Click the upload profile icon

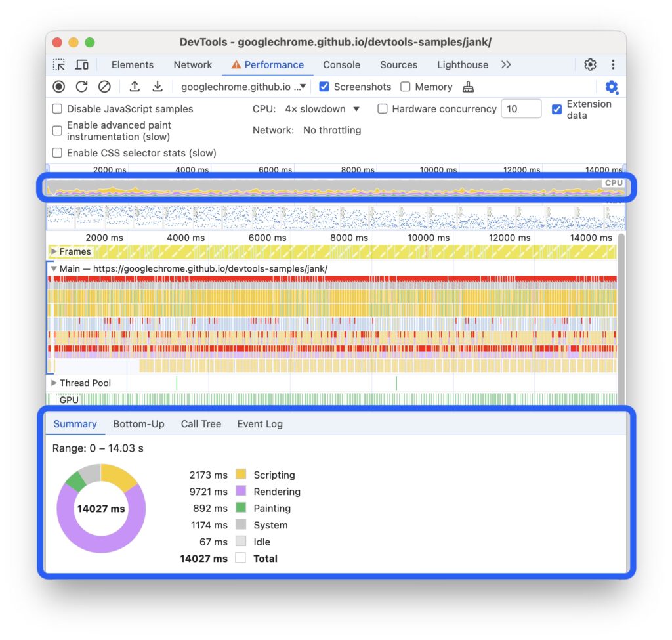tap(135, 87)
